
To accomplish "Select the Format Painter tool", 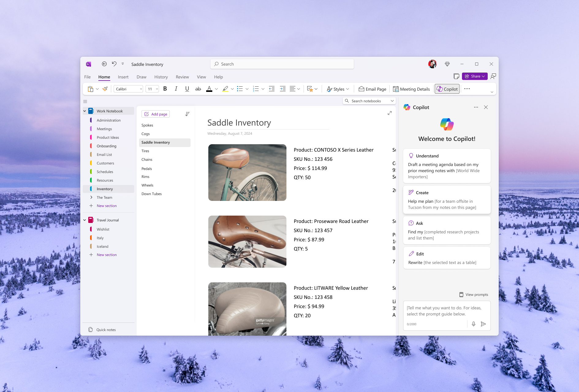I will (x=105, y=89).
